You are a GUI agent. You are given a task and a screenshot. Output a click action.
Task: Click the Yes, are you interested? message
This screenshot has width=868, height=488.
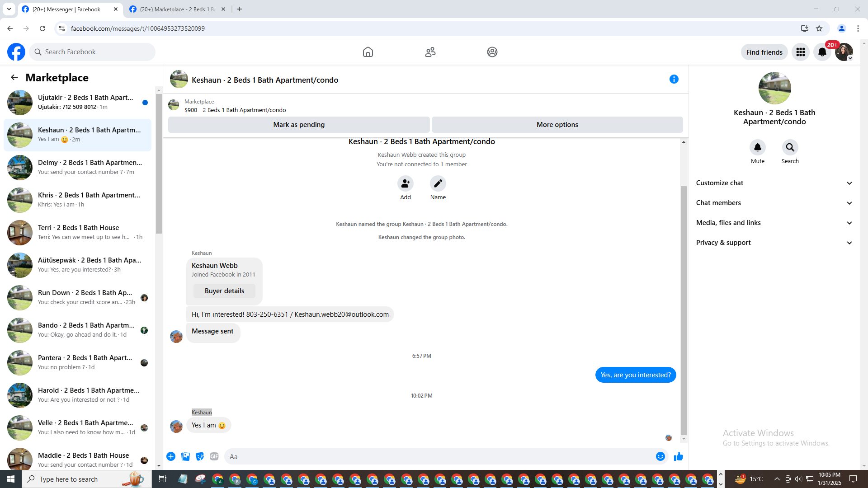pyautogui.click(x=636, y=375)
